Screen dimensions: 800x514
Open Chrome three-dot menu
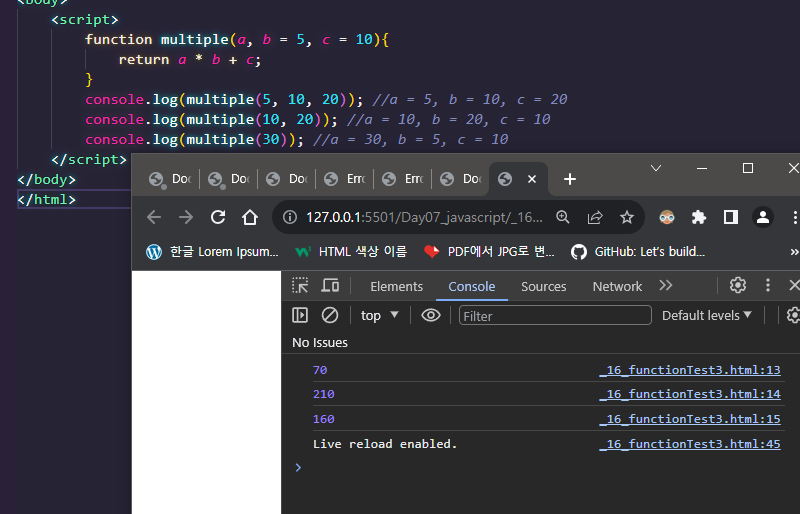[x=794, y=217]
